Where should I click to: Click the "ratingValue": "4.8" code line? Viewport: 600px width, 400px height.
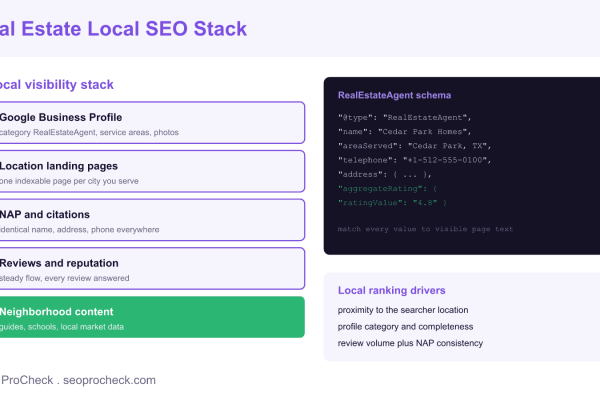click(x=392, y=202)
